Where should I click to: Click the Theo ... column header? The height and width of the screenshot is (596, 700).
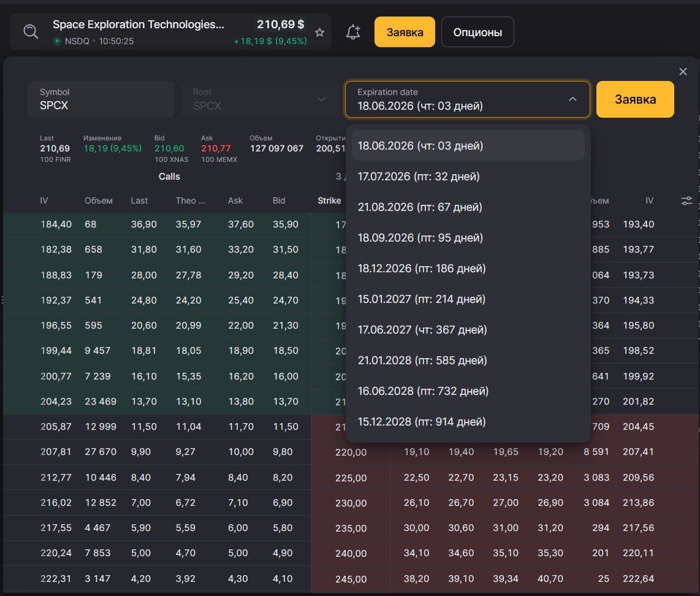tap(191, 201)
